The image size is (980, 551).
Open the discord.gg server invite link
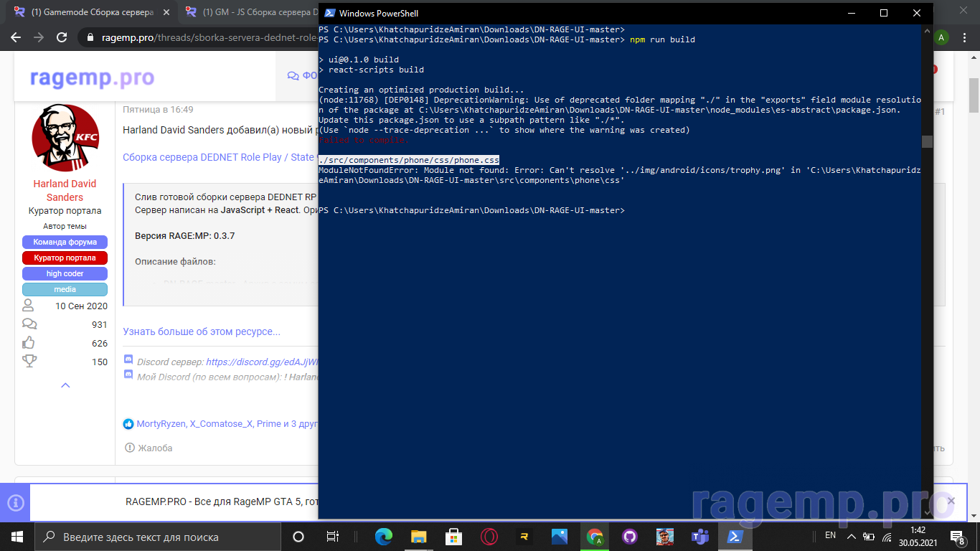[262, 362]
